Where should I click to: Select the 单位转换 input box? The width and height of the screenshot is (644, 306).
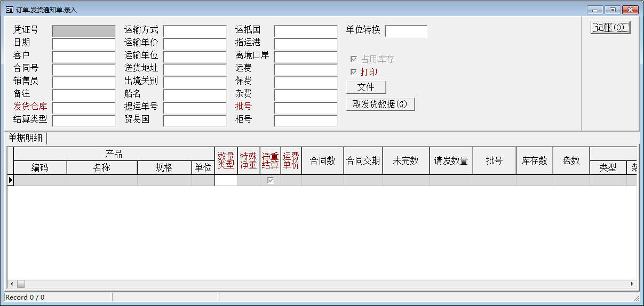point(406,31)
